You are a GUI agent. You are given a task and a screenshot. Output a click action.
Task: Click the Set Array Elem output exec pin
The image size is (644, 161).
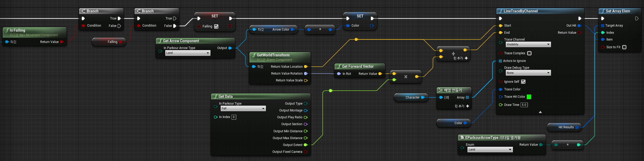[x=637, y=18]
